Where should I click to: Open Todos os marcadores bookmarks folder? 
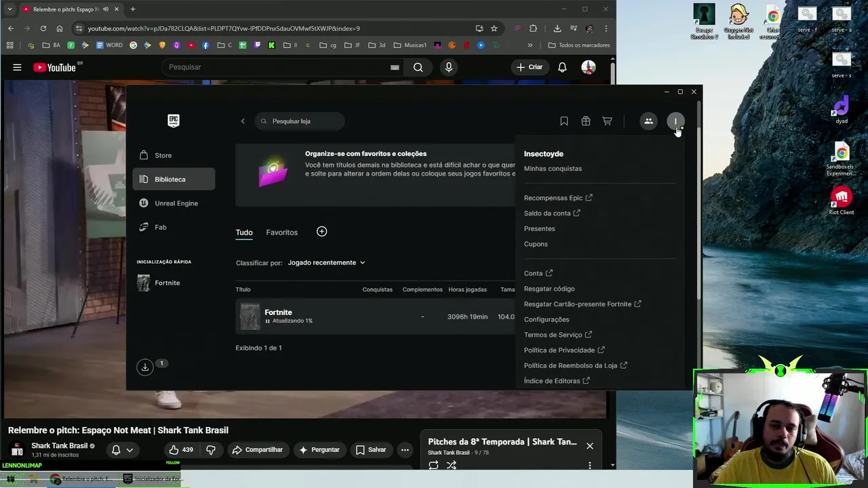579,45
